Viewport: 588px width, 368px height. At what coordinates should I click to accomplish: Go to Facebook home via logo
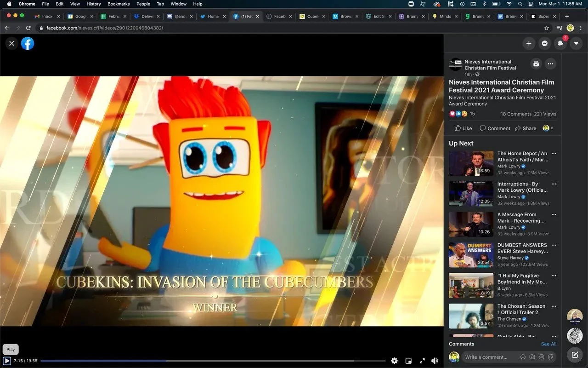[x=28, y=43]
